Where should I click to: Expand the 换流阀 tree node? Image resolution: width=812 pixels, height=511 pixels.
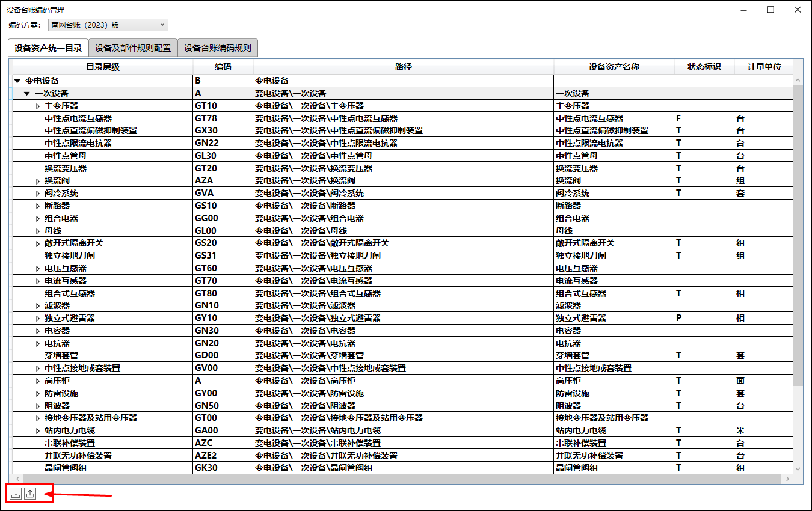[38, 180]
